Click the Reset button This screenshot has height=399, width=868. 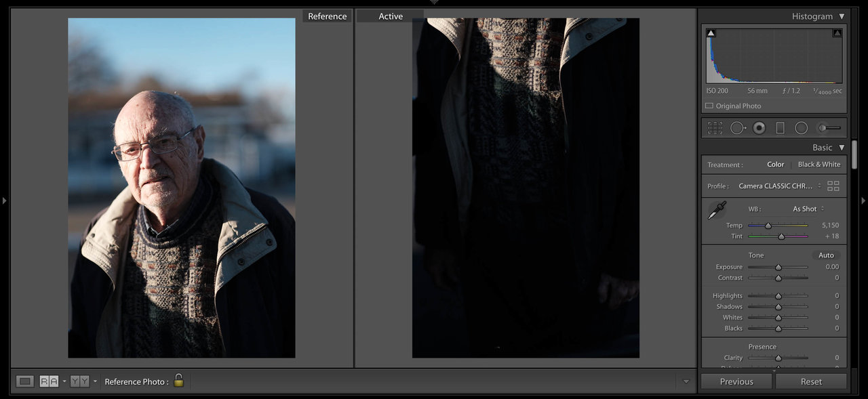click(811, 381)
